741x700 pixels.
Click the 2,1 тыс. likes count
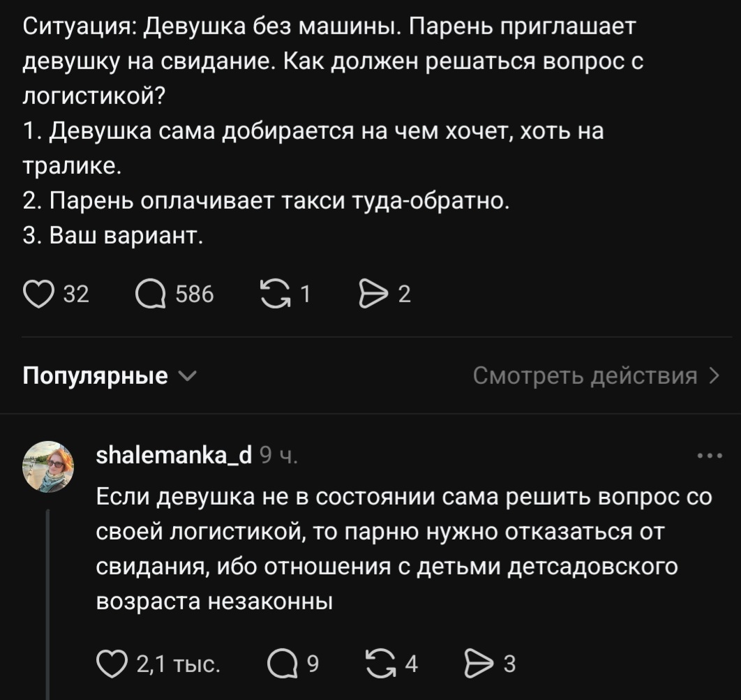coord(179,664)
